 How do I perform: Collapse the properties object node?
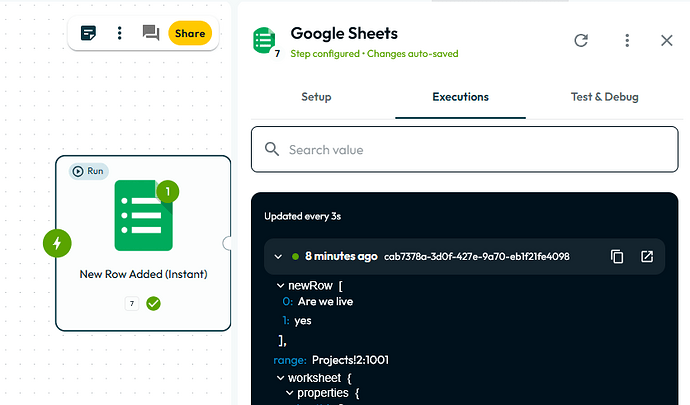point(290,393)
